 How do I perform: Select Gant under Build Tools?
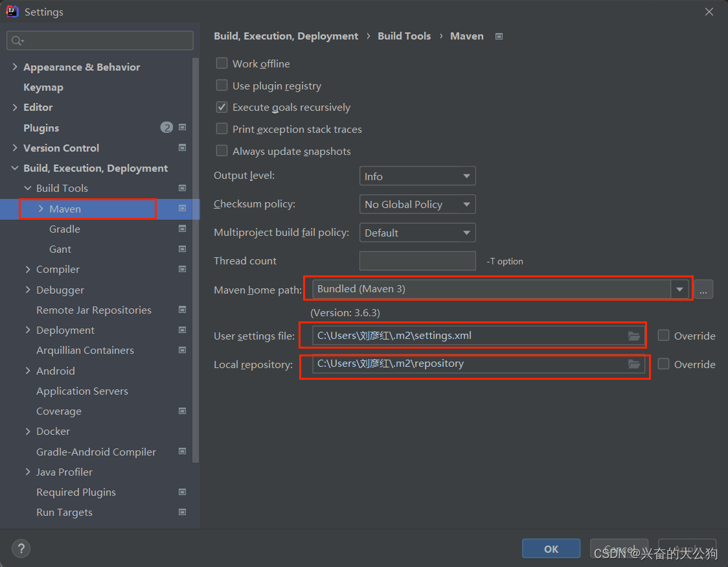click(x=60, y=249)
